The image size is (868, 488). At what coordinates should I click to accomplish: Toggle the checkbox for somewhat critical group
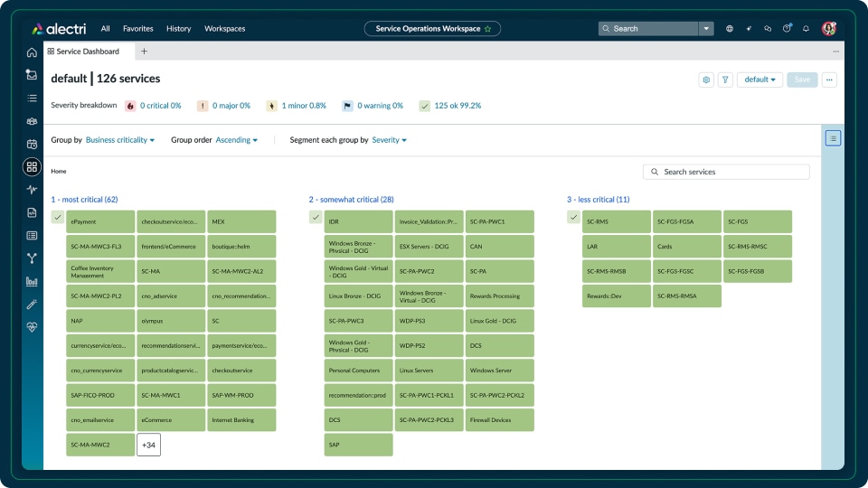[316, 217]
